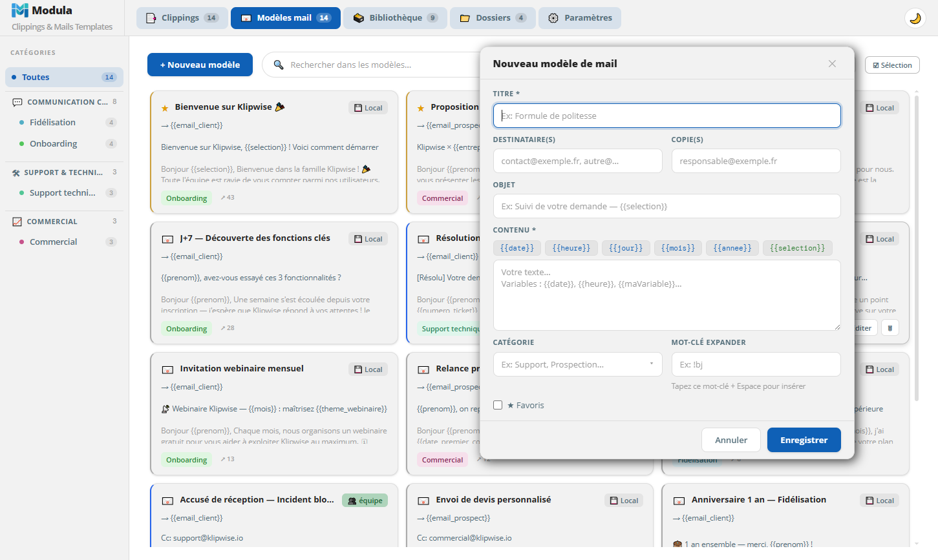This screenshot has height=560, width=938.
Task: Click Annuler button
Action: tap(731, 440)
